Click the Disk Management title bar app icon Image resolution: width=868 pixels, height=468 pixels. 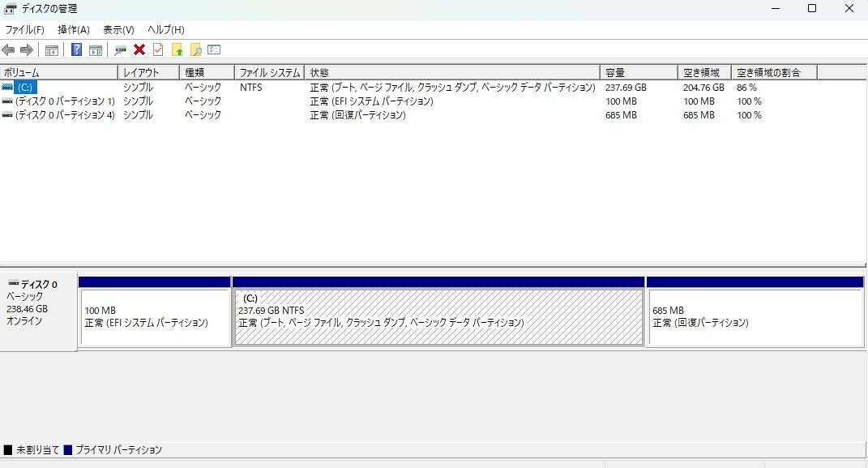10,9
